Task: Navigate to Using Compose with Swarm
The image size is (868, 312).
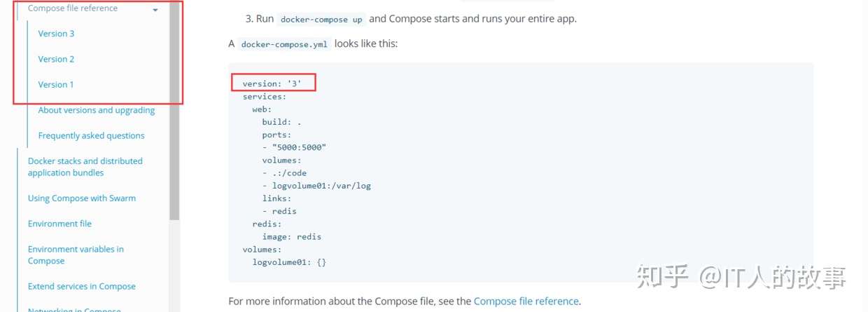Action: click(x=82, y=198)
